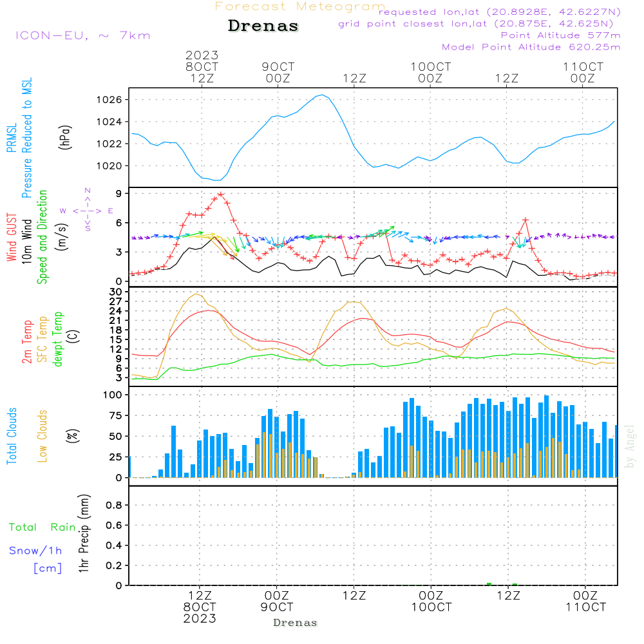Click the '[cm]' snow unit label
Viewport: 644px width, 644px height.
click(x=48, y=569)
